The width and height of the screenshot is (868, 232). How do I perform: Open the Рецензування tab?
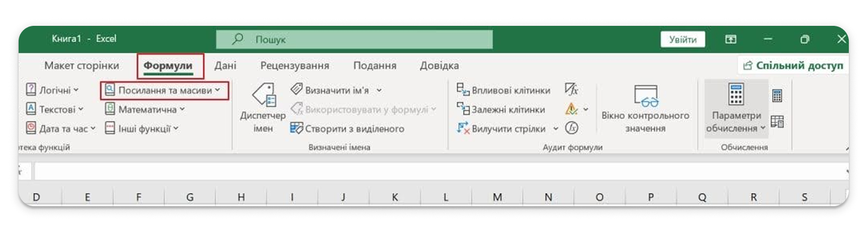(295, 66)
